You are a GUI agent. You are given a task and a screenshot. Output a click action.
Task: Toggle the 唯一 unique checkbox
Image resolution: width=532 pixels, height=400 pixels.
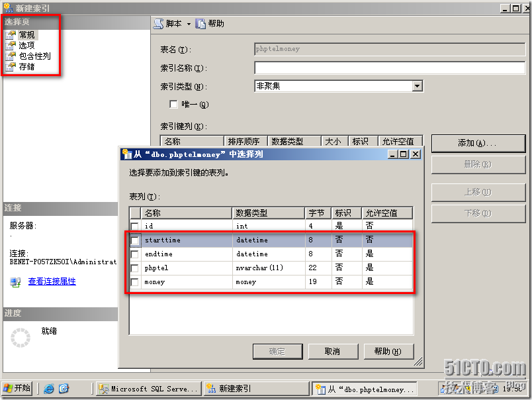173,104
